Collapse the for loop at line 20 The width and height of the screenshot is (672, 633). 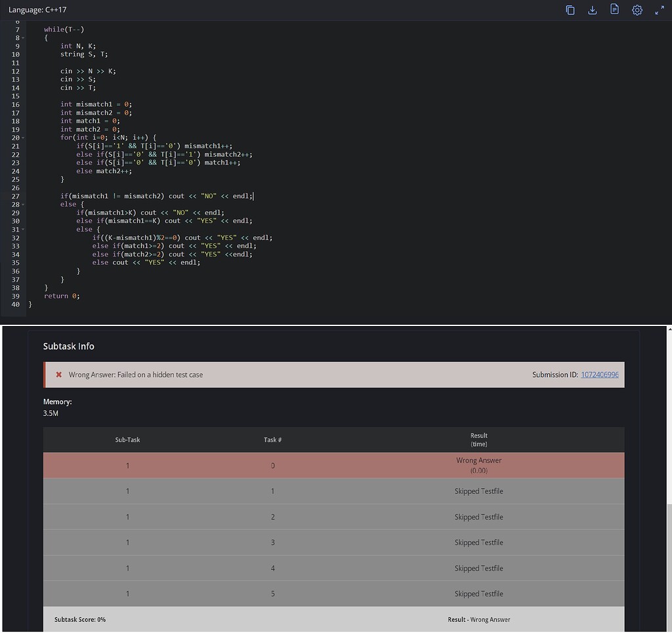click(x=22, y=137)
